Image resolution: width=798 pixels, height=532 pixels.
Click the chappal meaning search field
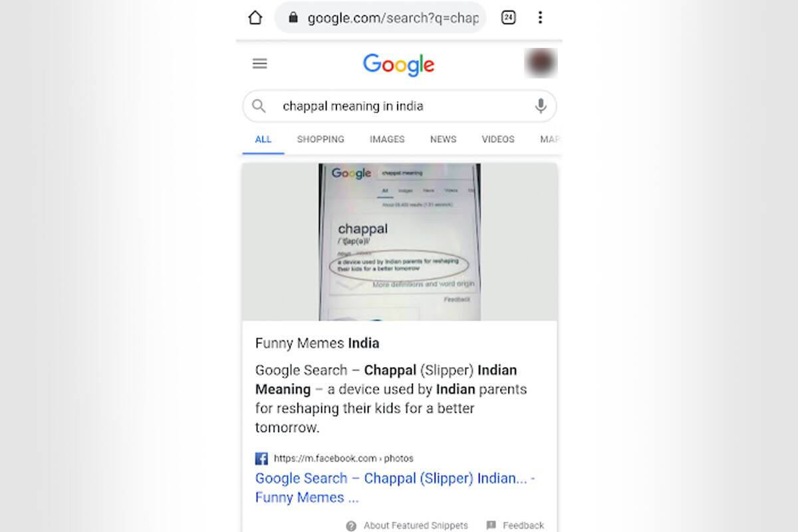coord(399,106)
